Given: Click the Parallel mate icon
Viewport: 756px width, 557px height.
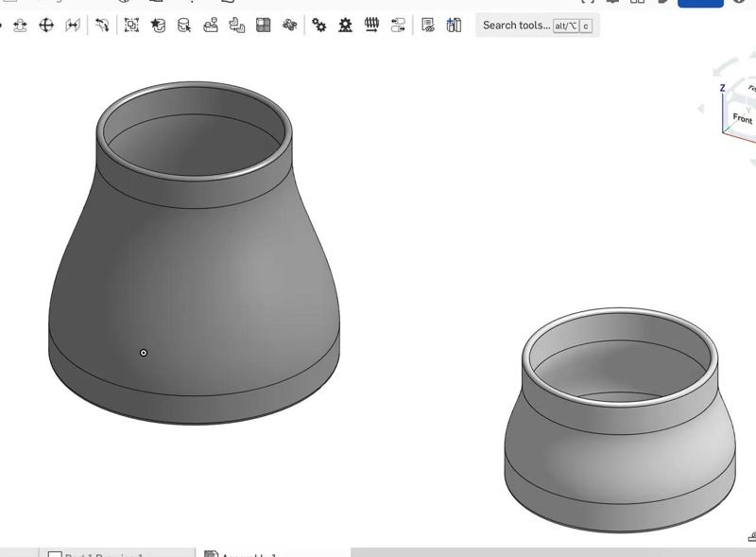Looking at the screenshot, I should [x=73, y=26].
